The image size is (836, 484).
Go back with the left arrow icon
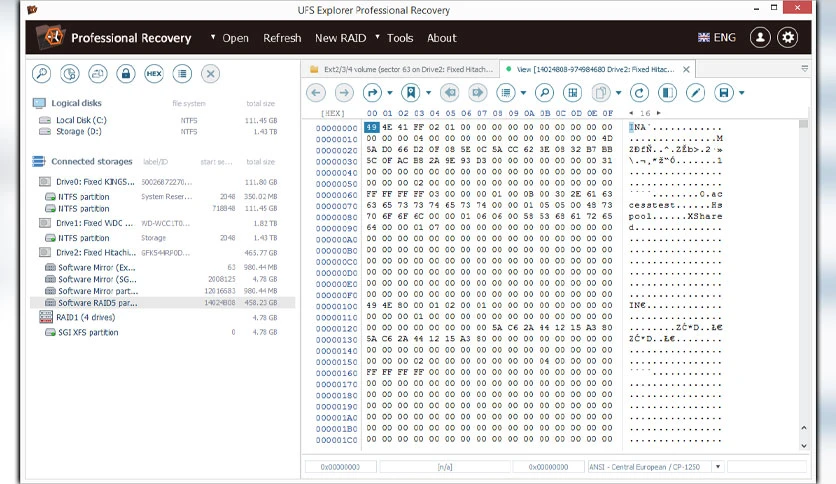click(x=316, y=93)
